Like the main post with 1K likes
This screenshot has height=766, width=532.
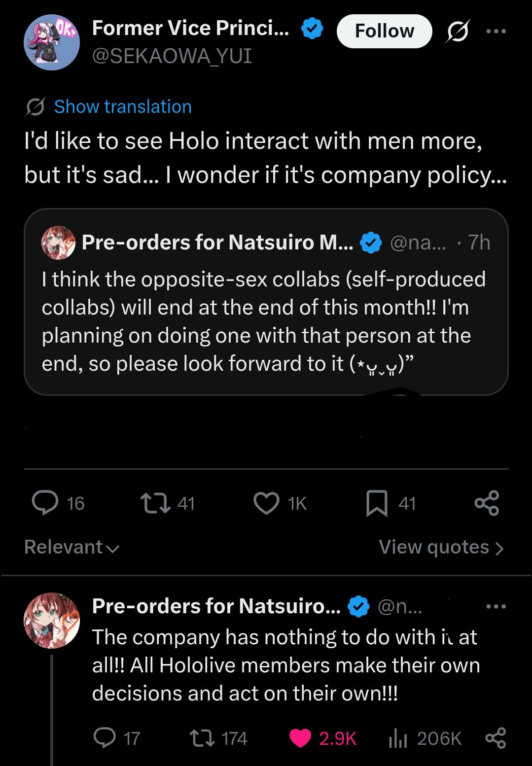pyautogui.click(x=266, y=503)
